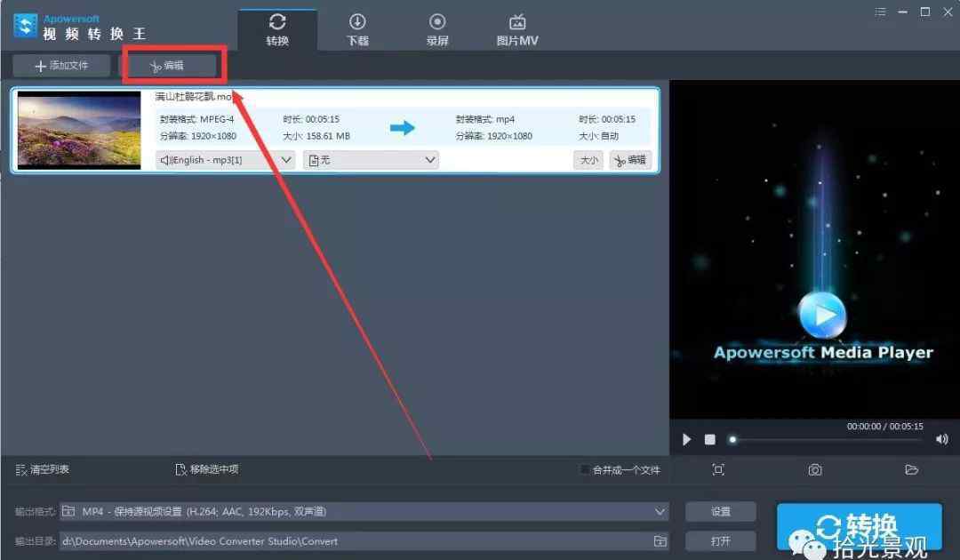Click the 设置 (Settings) button
The image size is (960, 560).
(721, 511)
